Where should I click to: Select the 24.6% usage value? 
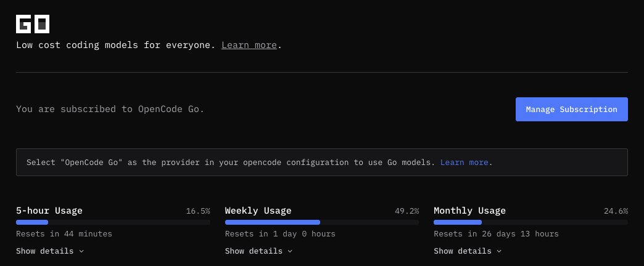pyautogui.click(x=616, y=211)
